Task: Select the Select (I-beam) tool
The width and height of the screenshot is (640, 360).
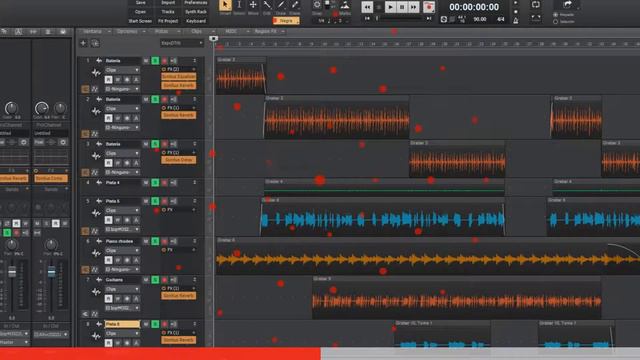Action: coord(239,5)
